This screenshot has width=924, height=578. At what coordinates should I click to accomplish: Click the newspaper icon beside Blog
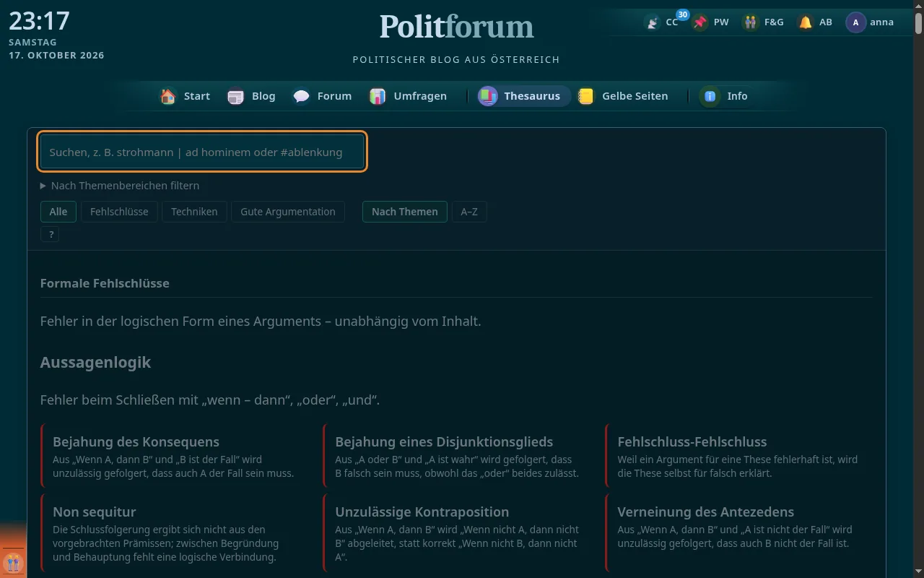[236, 96]
